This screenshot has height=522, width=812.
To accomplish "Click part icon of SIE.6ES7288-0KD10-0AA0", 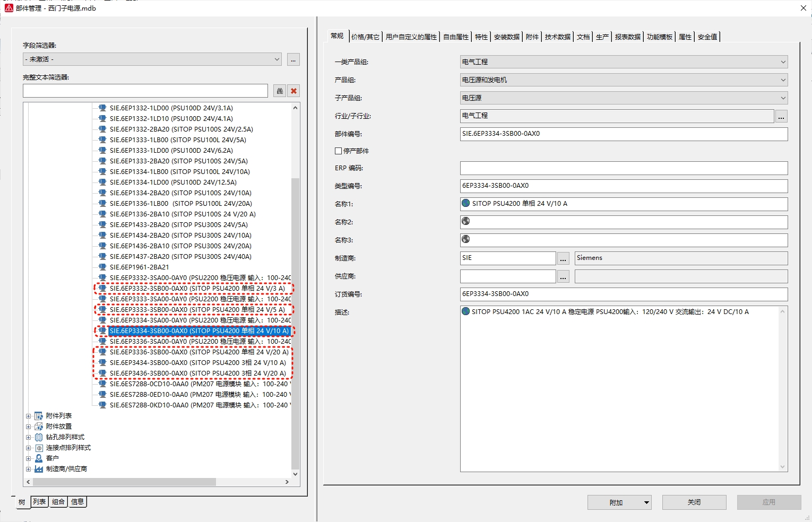I will (x=102, y=405).
